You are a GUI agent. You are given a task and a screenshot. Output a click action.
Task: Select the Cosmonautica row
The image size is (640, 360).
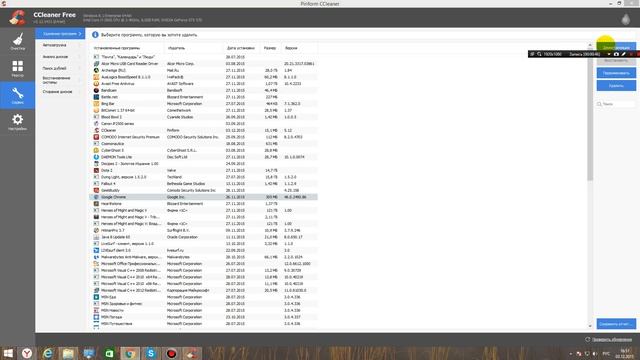[203, 144]
